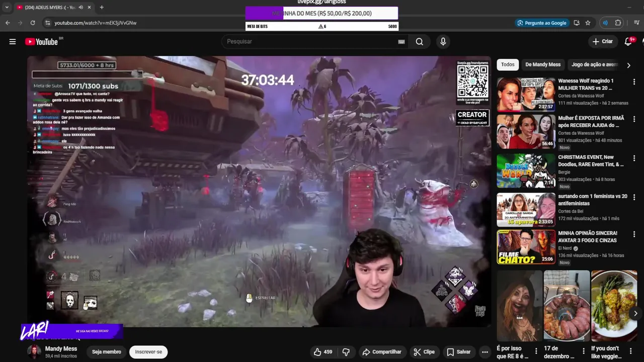Reveal more filter chips with the chevron
644x362 pixels.
pyautogui.click(x=628, y=65)
